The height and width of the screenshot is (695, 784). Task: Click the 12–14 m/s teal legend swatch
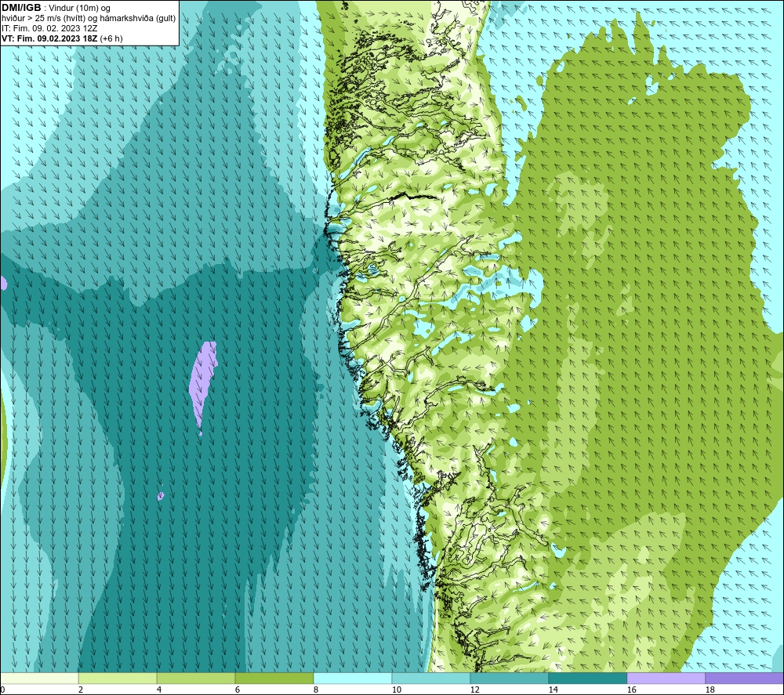pyautogui.click(x=509, y=678)
